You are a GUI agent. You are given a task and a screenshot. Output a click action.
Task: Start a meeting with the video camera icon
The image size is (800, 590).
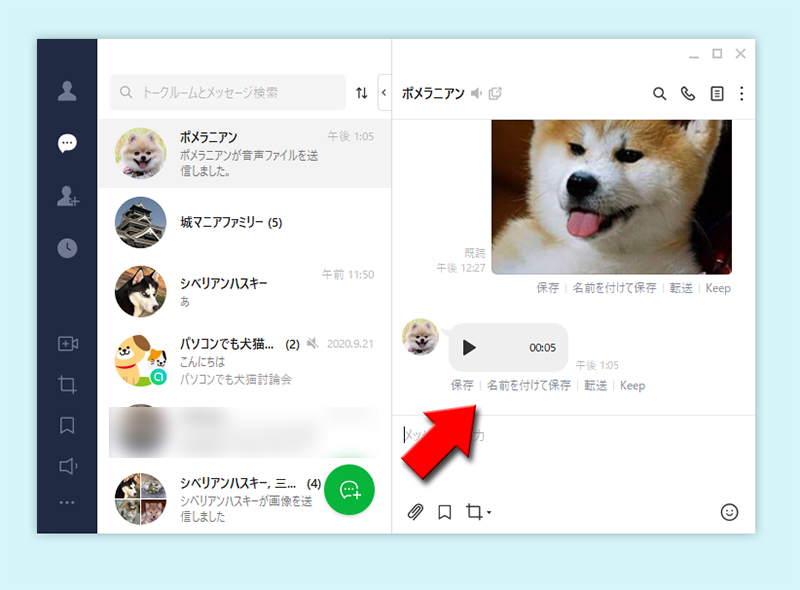pos(67,345)
